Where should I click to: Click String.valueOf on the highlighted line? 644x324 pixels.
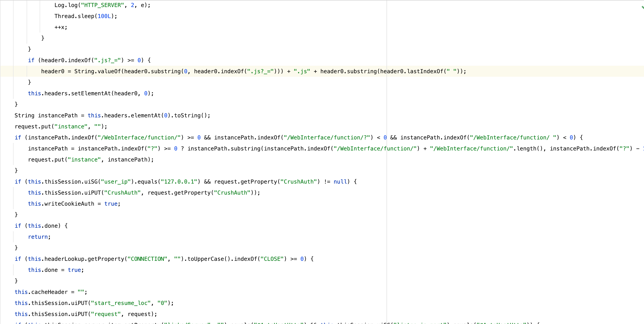[97, 71]
